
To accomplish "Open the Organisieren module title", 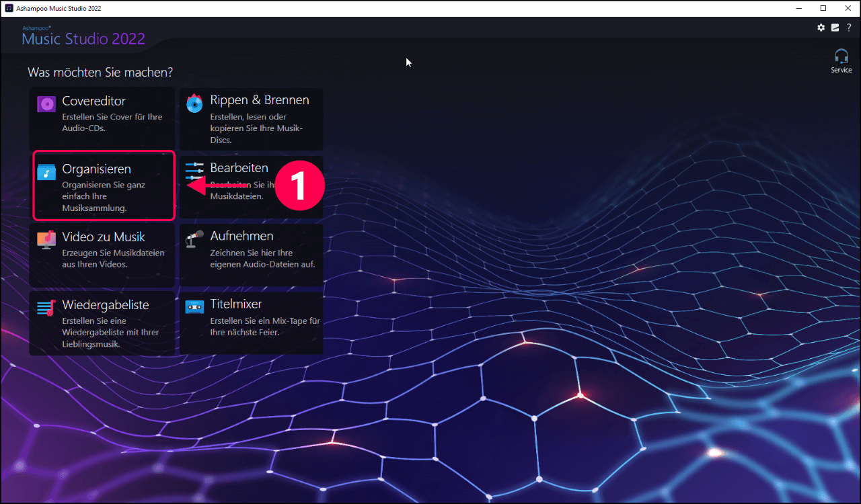I will pos(96,169).
